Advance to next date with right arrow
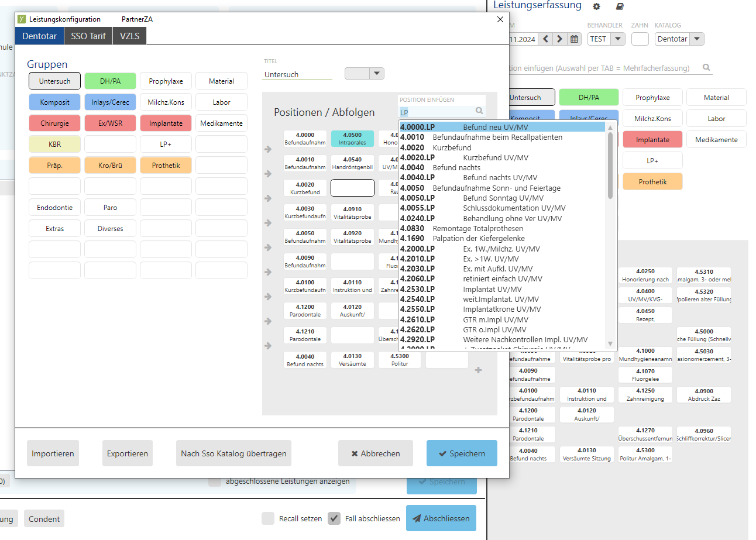756x540 pixels. coord(560,39)
